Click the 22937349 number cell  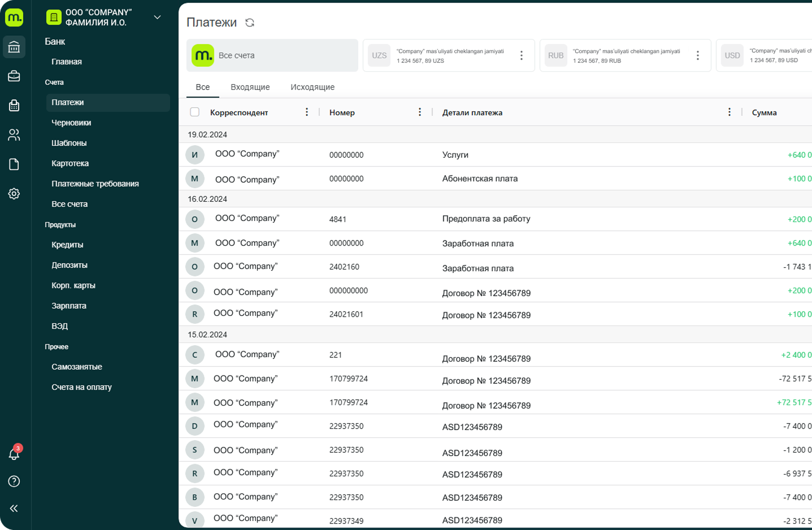tap(346, 521)
